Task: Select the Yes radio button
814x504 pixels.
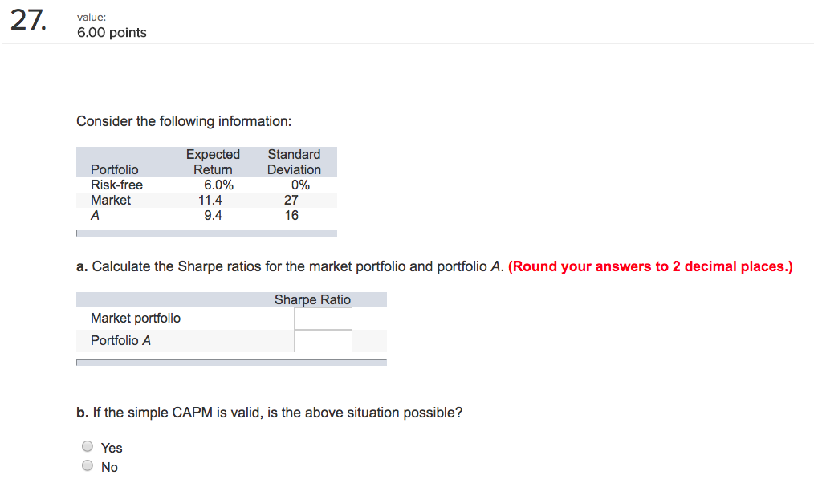Action: [x=87, y=446]
